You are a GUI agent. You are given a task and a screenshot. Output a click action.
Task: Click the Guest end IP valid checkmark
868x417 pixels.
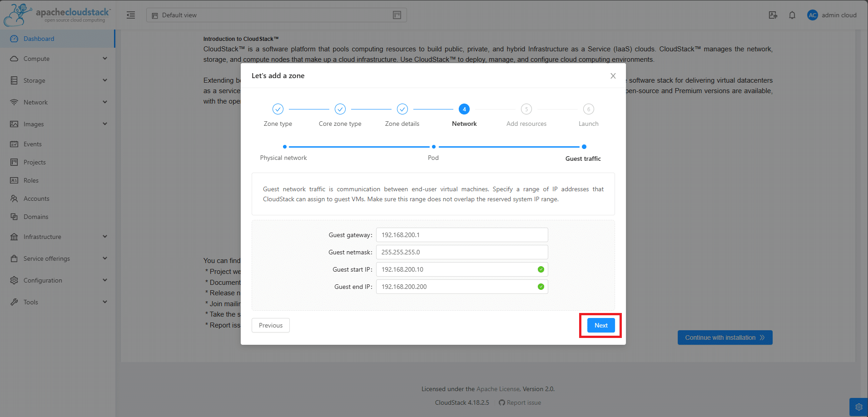[x=541, y=287]
